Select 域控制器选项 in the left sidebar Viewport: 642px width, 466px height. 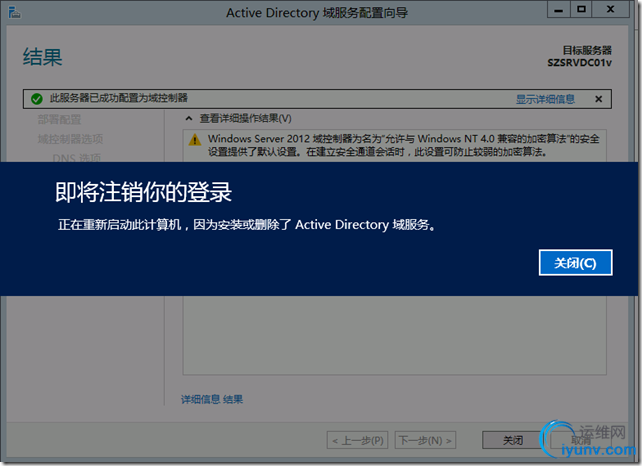tap(70, 139)
